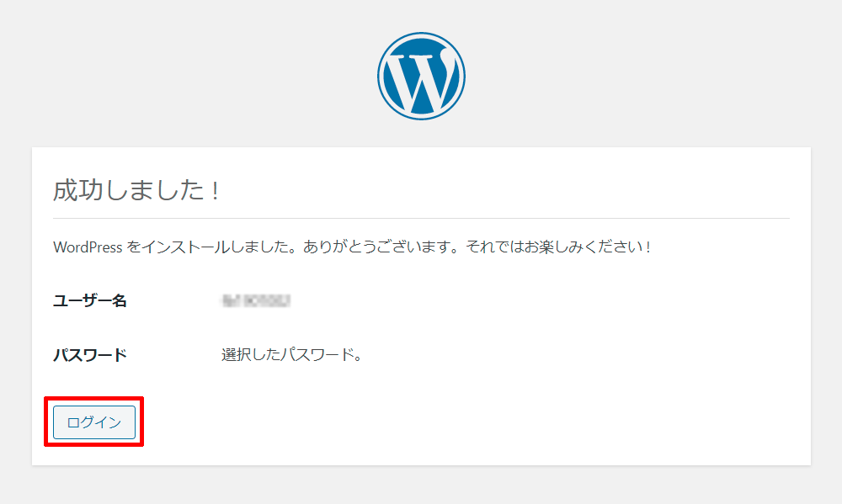Image resolution: width=842 pixels, height=504 pixels.
Task: Click the bold ユーザー名 label
Action: [x=90, y=300]
